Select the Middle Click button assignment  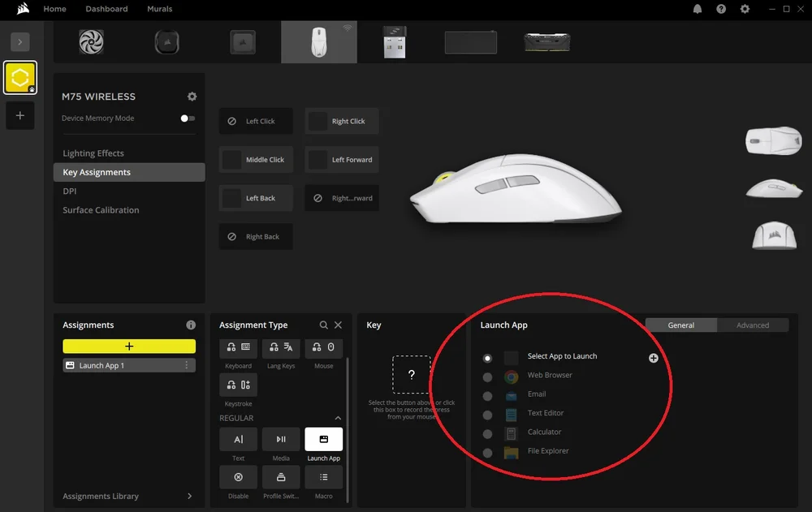[256, 160]
